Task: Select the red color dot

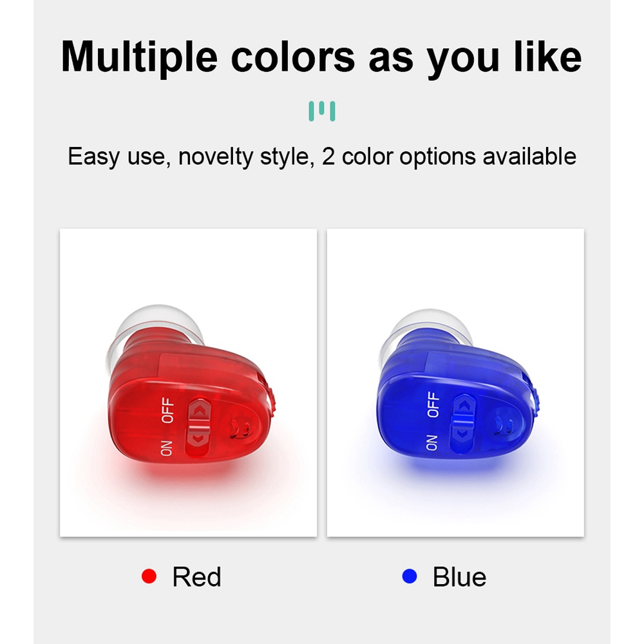Action: pyautogui.click(x=149, y=576)
